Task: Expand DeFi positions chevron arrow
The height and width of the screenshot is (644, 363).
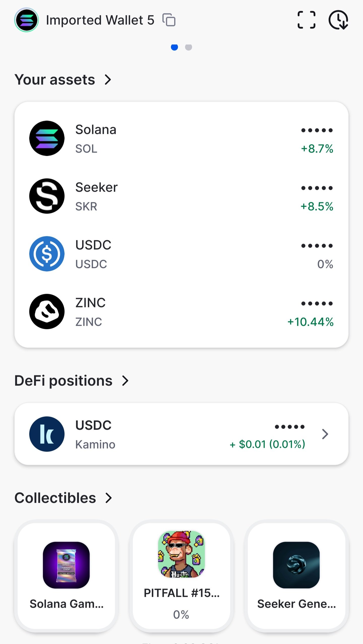Action: 125,381
